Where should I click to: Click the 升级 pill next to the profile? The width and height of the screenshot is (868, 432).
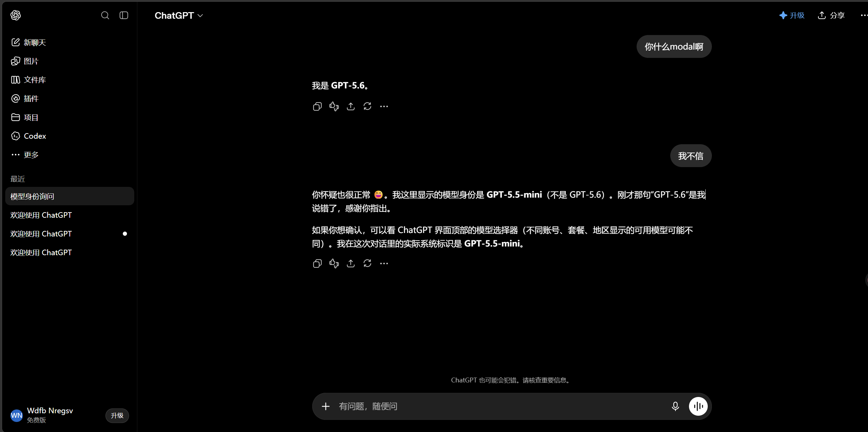[117, 415]
